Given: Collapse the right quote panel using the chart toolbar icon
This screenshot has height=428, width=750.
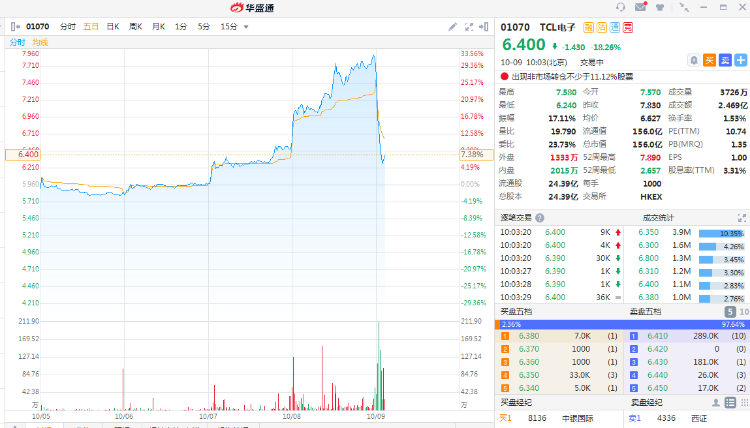Looking at the screenshot, I should click(484, 27).
